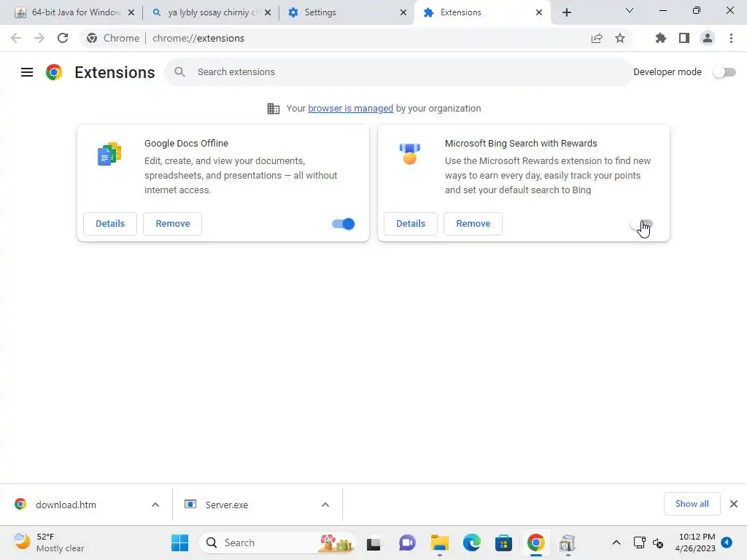Open the browser is managed link
The width and height of the screenshot is (747, 560).
[351, 109]
